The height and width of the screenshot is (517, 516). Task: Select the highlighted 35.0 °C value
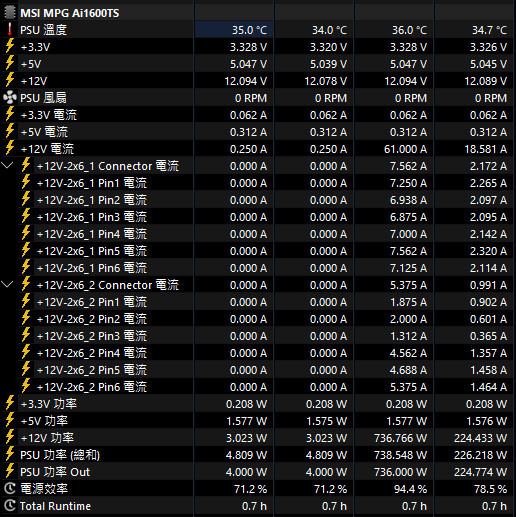249,30
